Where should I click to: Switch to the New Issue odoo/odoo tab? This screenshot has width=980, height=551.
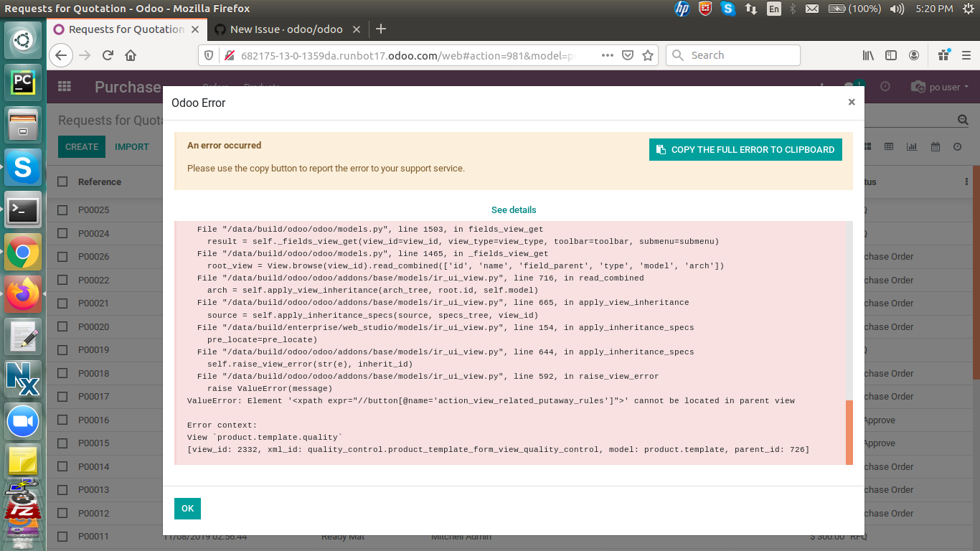pos(286,29)
